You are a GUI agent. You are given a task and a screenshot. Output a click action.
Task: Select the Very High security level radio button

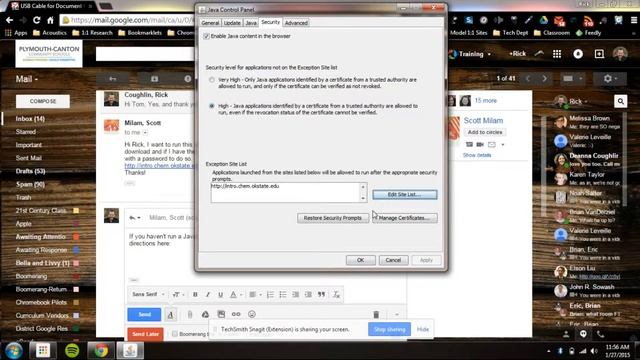(211, 80)
